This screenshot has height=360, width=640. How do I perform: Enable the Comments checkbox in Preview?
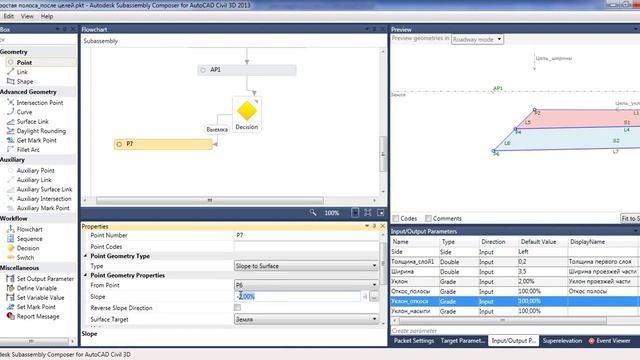click(x=428, y=218)
